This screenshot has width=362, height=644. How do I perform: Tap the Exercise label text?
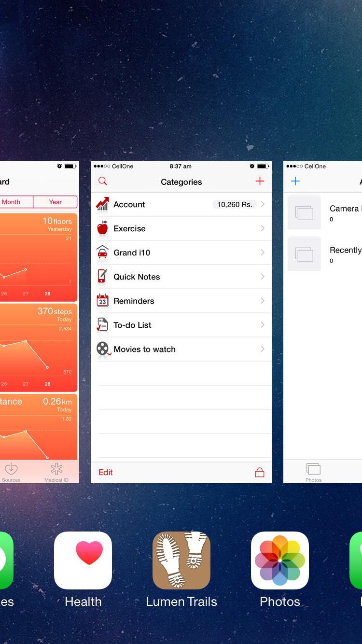point(129,228)
